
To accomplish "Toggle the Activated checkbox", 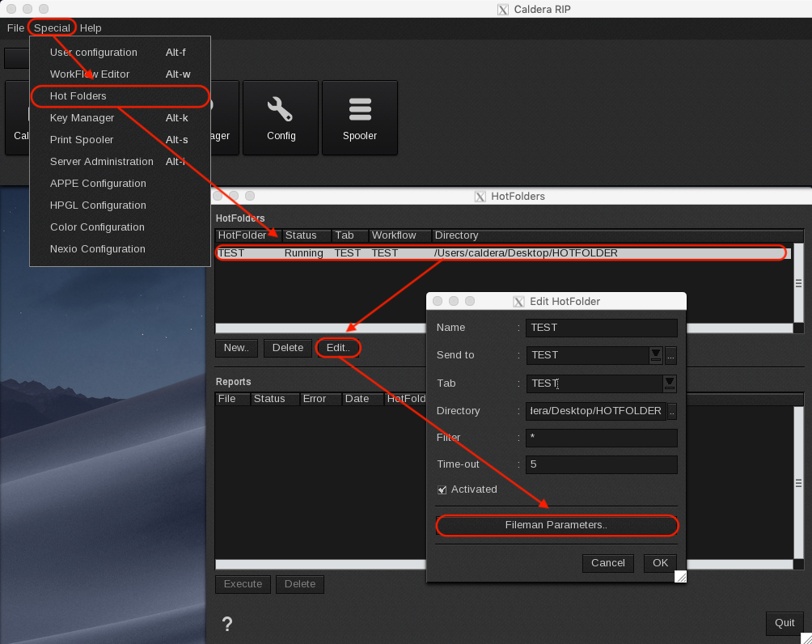I will (x=442, y=489).
